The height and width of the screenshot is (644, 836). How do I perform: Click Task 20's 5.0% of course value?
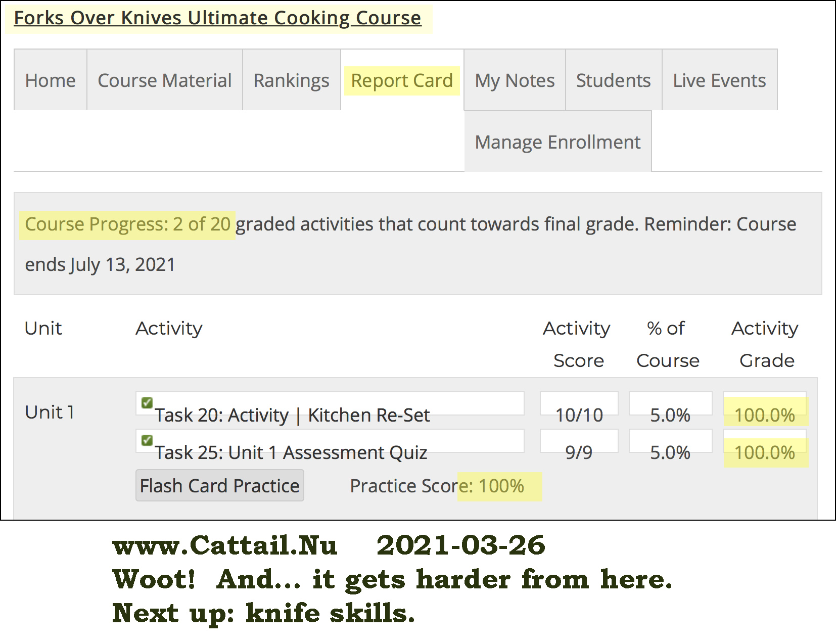(x=670, y=415)
